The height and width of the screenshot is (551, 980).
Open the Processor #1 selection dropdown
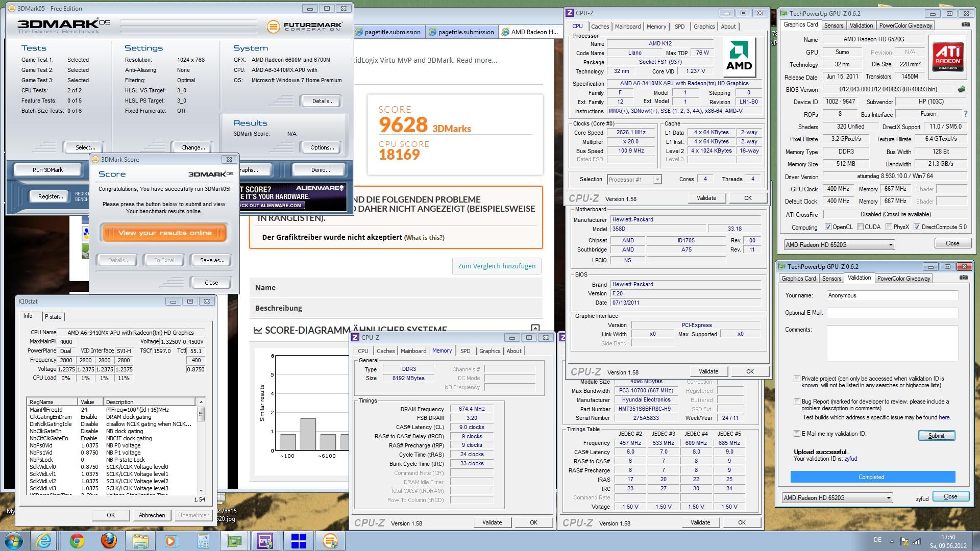click(634, 180)
